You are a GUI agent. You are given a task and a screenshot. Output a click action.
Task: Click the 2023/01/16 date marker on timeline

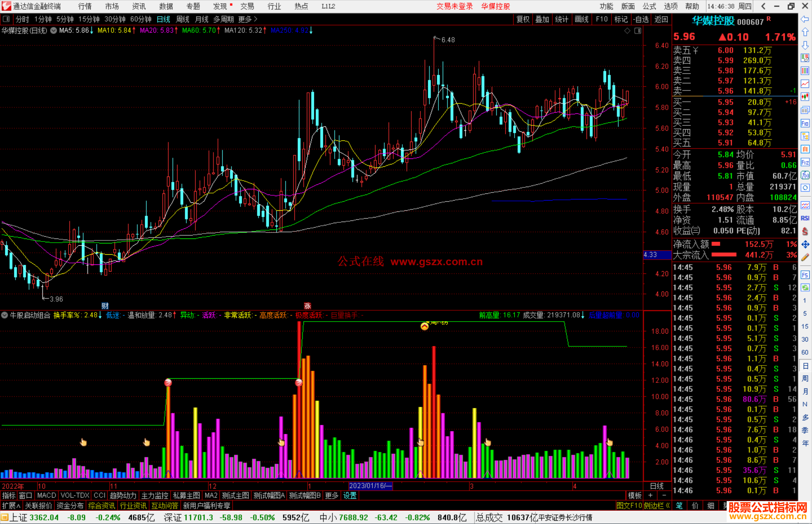pos(370,486)
